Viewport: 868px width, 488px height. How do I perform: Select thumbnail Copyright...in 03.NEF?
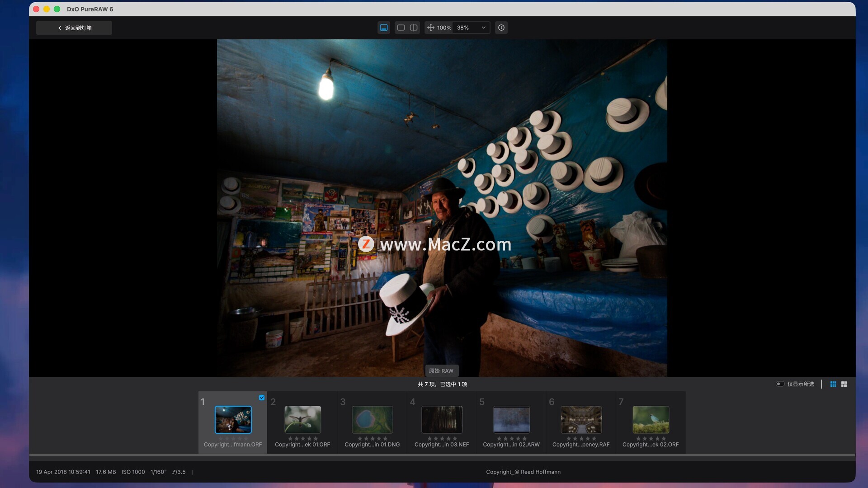442,420
